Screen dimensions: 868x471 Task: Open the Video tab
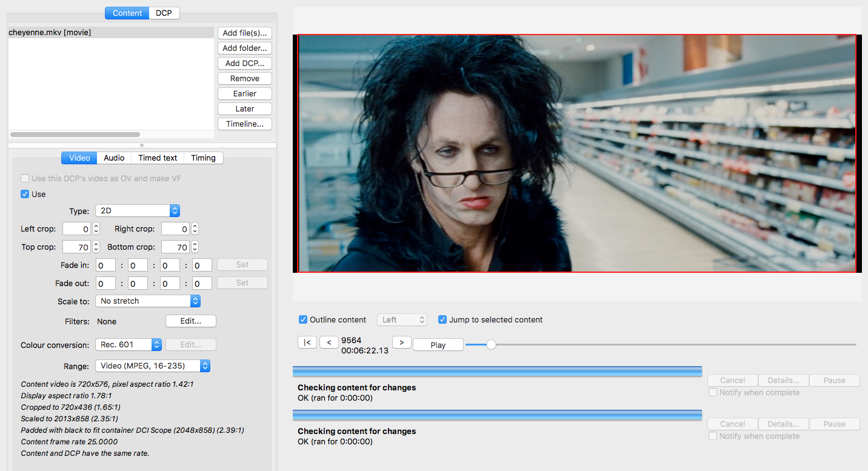tap(79, 158)
